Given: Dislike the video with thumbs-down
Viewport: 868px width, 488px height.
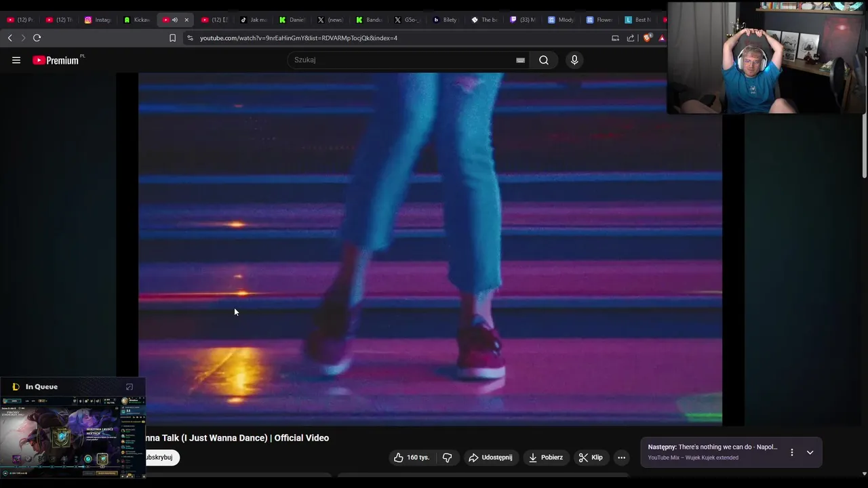Looking at the screenshot, I should point(447,457).
